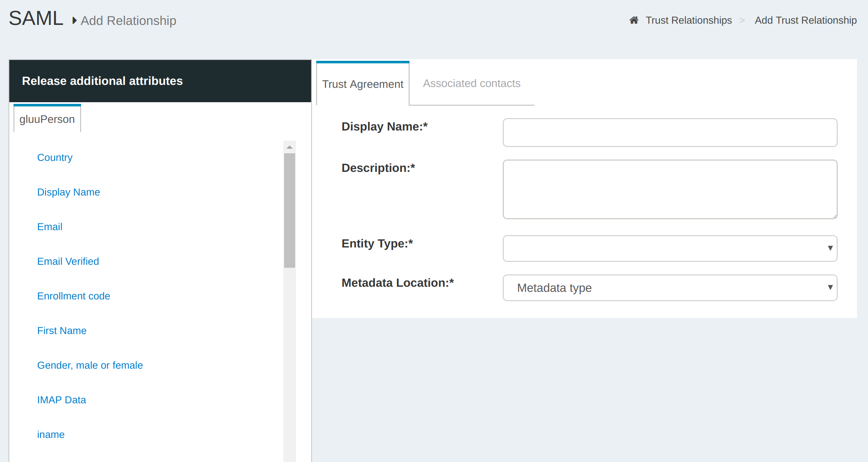Screen dimensions: 868x462
Task: Click the iname attribute link
Action: click(x=51, y=435)
